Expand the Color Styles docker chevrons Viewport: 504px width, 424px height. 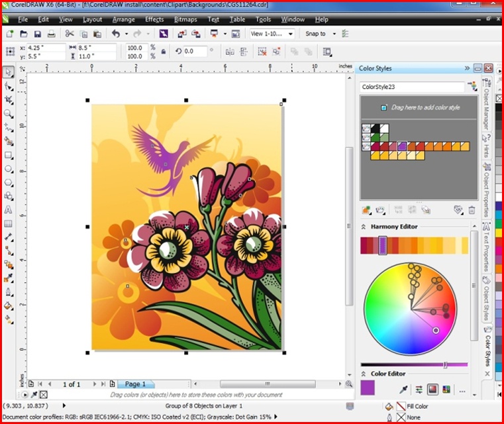point(467,68)
